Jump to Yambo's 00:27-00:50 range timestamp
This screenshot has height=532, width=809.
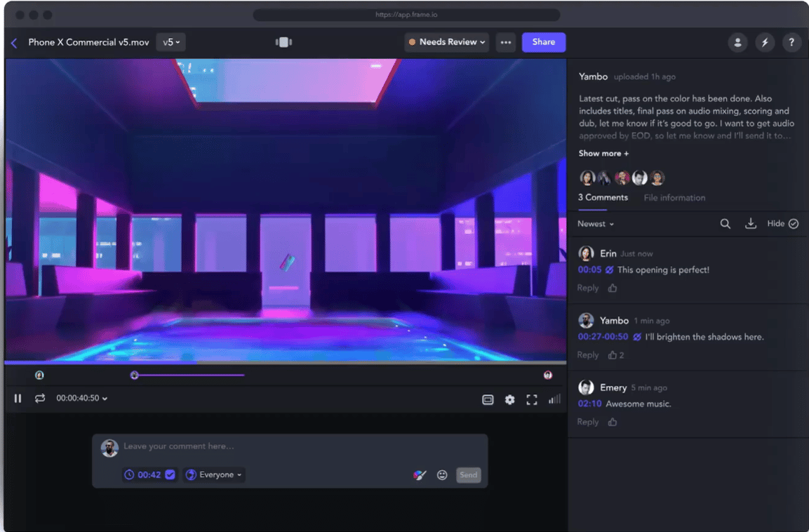pos(603,337)
